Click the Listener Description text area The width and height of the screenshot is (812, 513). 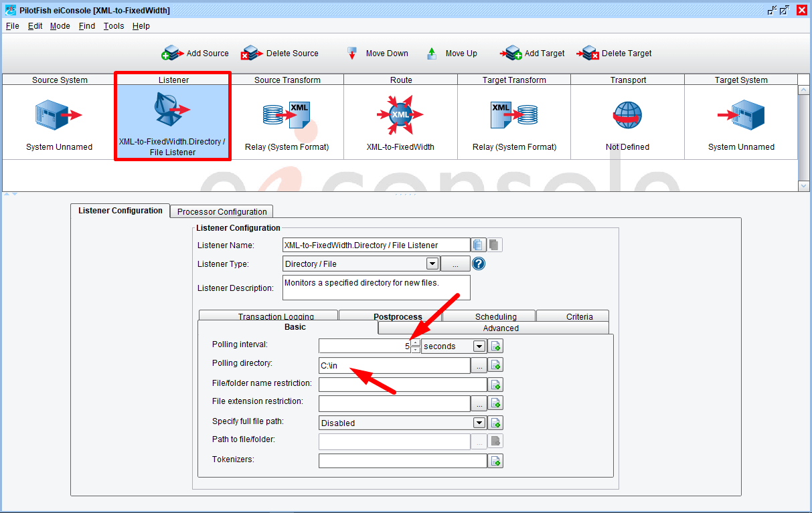(x=377, y=288)
